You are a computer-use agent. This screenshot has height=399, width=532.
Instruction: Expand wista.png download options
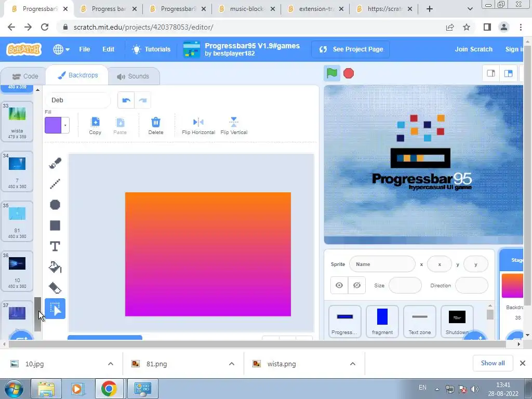point(353,364)
